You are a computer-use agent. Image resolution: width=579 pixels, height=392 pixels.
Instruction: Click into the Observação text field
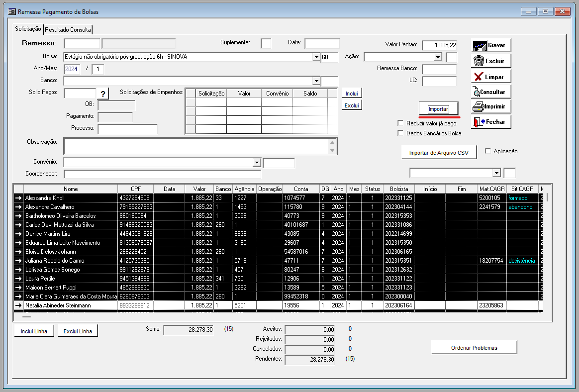[x=196, y=146]
